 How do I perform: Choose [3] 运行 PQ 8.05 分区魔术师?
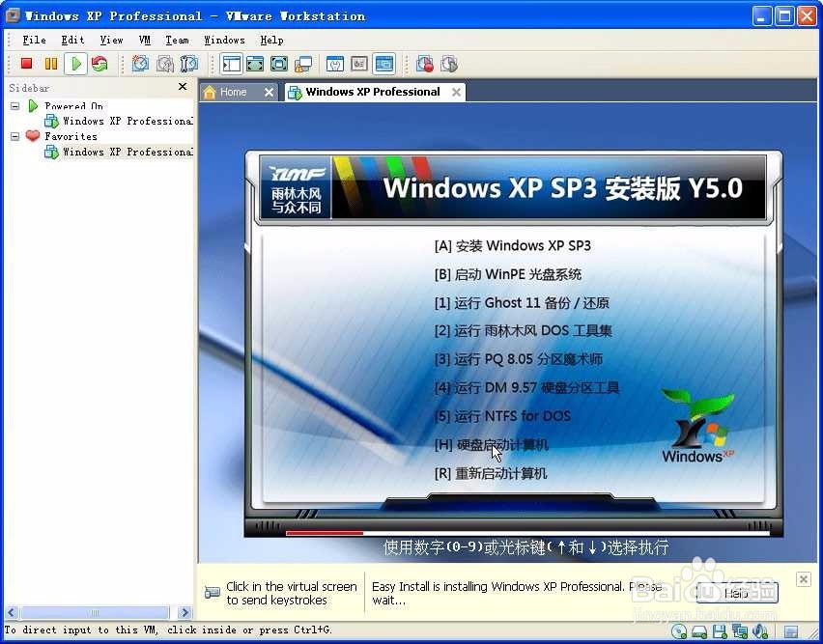(x=518, y=359)
